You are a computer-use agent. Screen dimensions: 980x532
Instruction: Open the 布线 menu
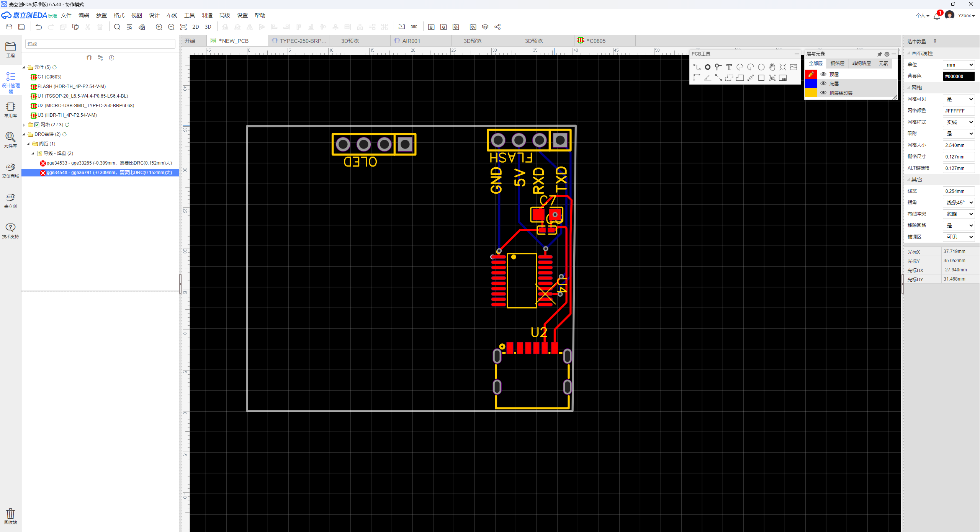point(172,15)
